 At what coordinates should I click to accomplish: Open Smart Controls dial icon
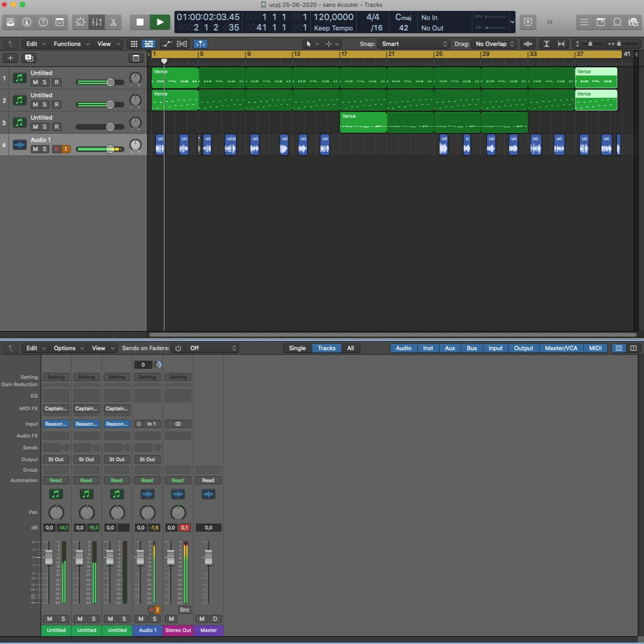coord(80,22)
